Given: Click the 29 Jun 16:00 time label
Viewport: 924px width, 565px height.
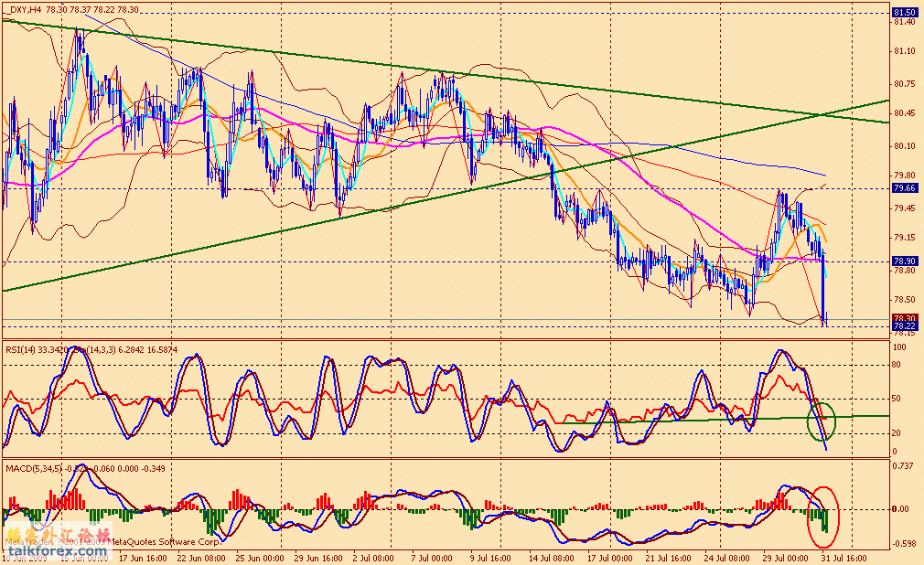Looking at the screenshot, I should point(318,558).
